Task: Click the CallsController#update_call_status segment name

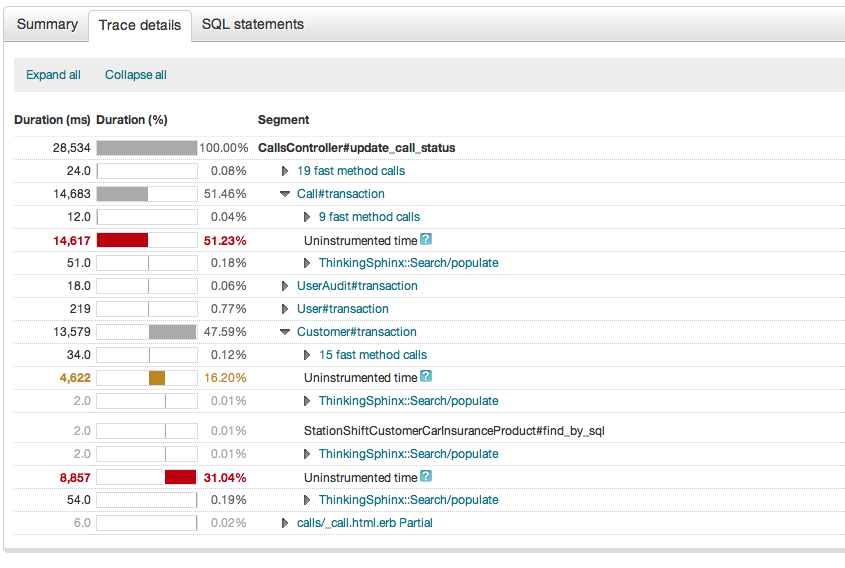Action: 356,148
